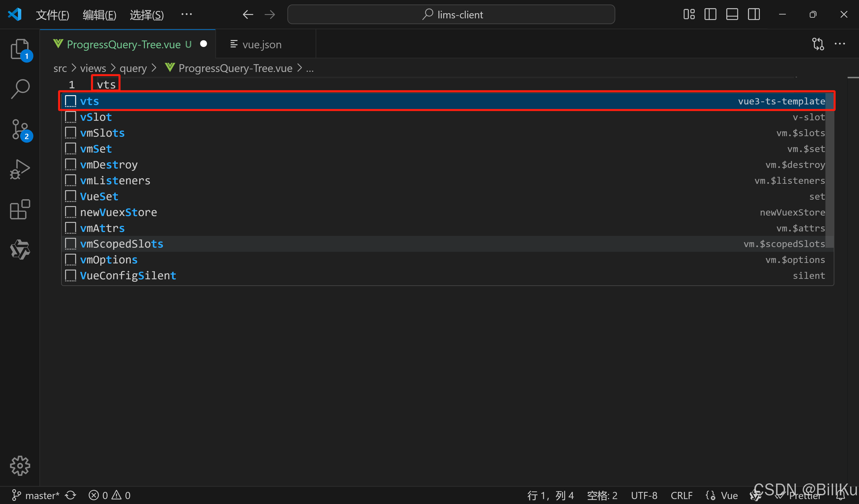Open editor More Actions ellipsis

(840, 44)
